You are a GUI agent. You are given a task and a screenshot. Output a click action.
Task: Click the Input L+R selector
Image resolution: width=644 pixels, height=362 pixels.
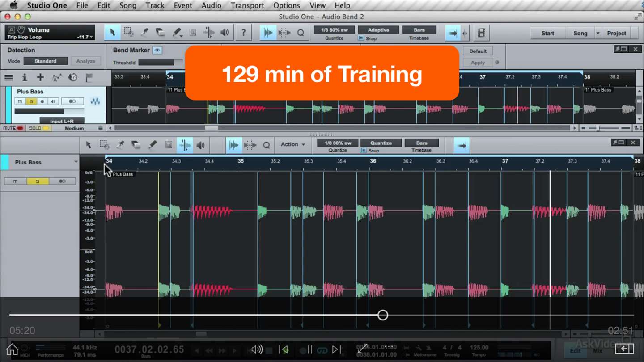62,121
